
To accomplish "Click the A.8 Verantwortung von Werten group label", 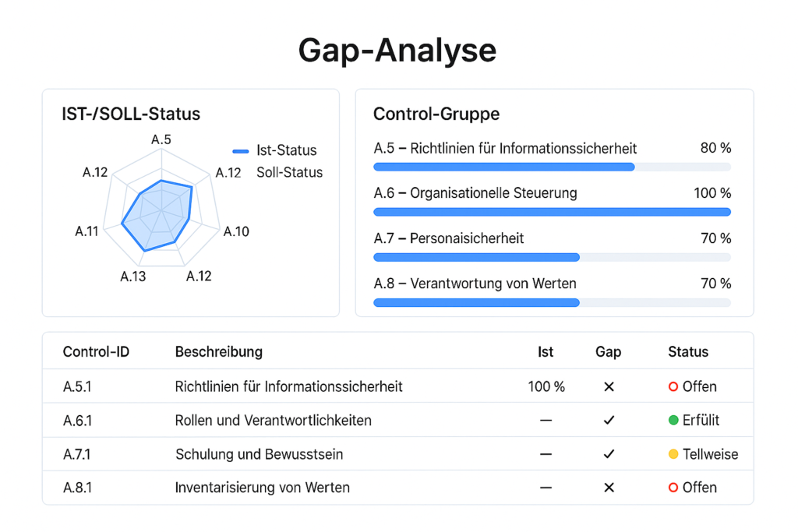I will tap(475, 284).
